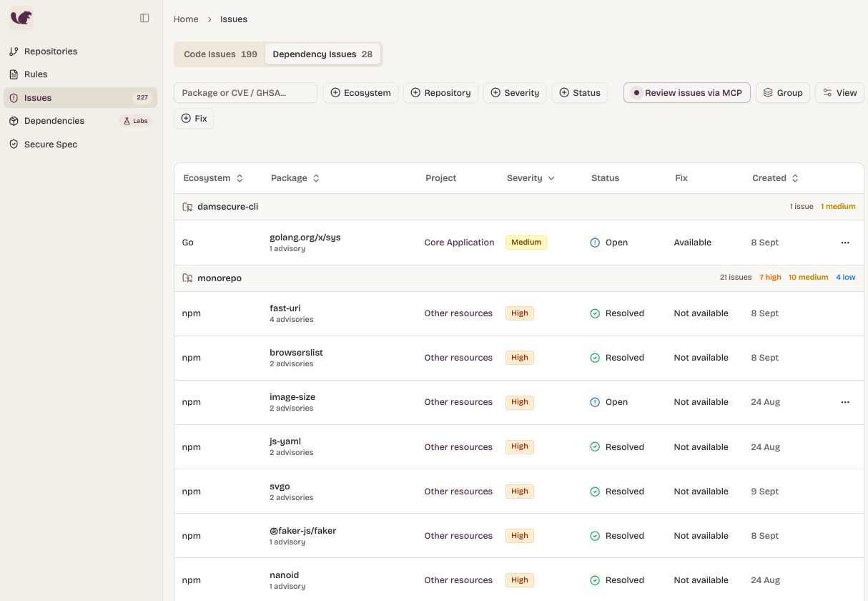Open the image-size package issue
The image size is (868, 601).
(292, 397)
